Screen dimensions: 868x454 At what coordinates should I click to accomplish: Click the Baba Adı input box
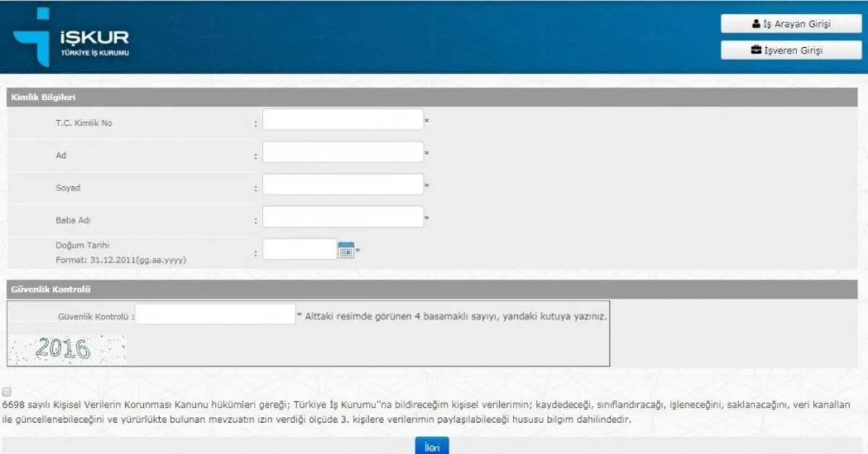pyautogui.click(x=342, y=217)
